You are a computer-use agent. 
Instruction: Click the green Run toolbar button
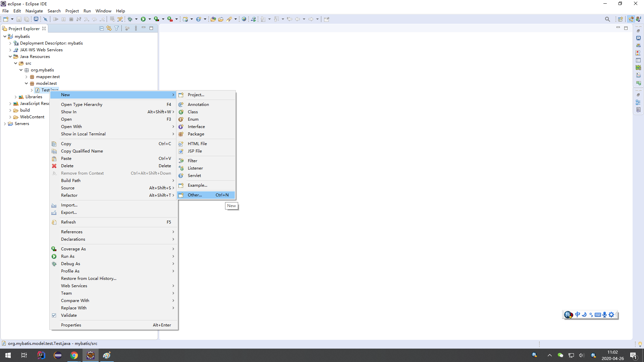(x=143, y=19)
